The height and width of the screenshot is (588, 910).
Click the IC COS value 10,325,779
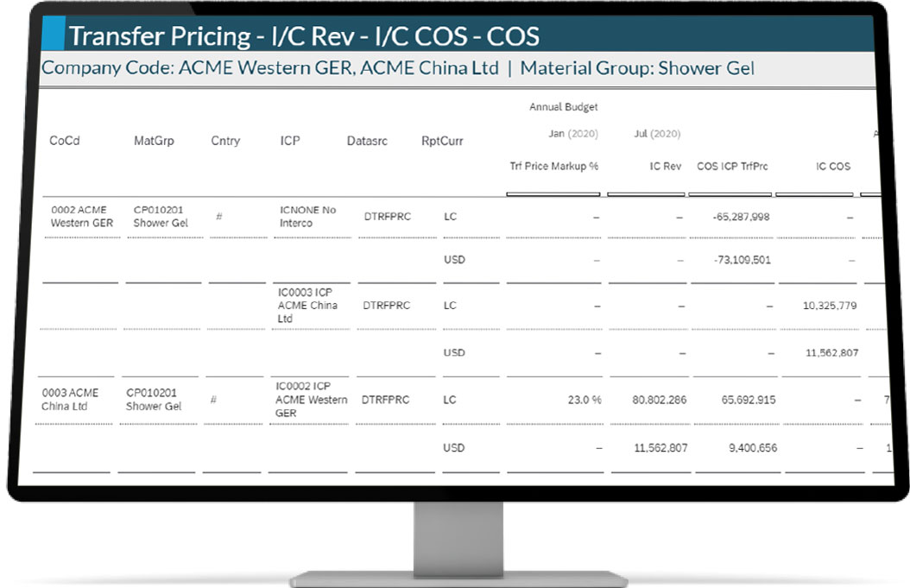(830, 306)
